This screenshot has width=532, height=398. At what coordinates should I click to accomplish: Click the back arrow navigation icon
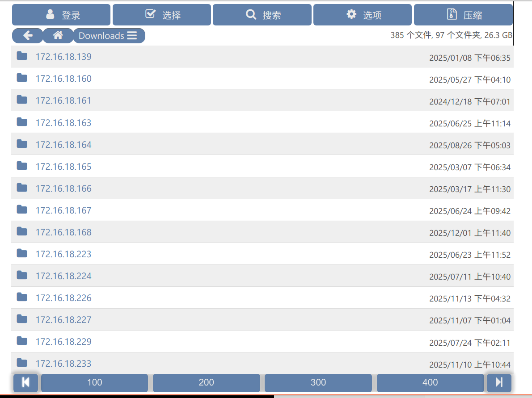click(28, 36)
